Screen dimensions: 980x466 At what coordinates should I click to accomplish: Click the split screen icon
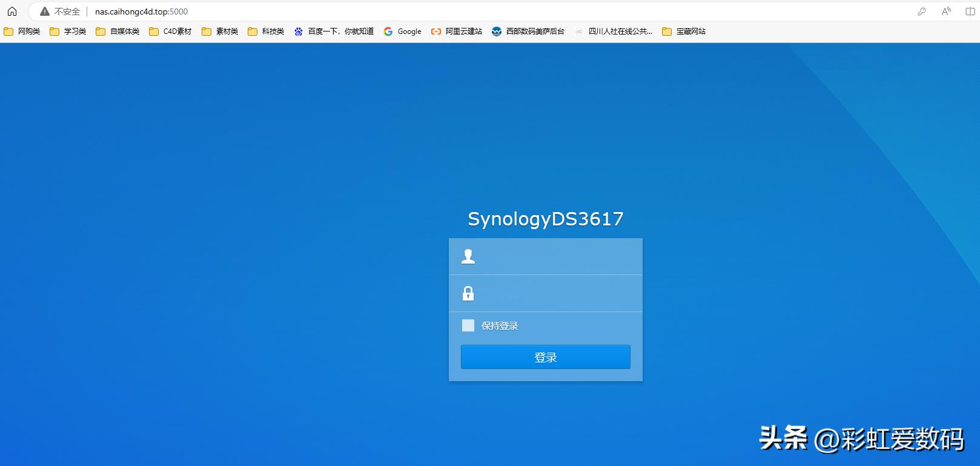[970, 12]
